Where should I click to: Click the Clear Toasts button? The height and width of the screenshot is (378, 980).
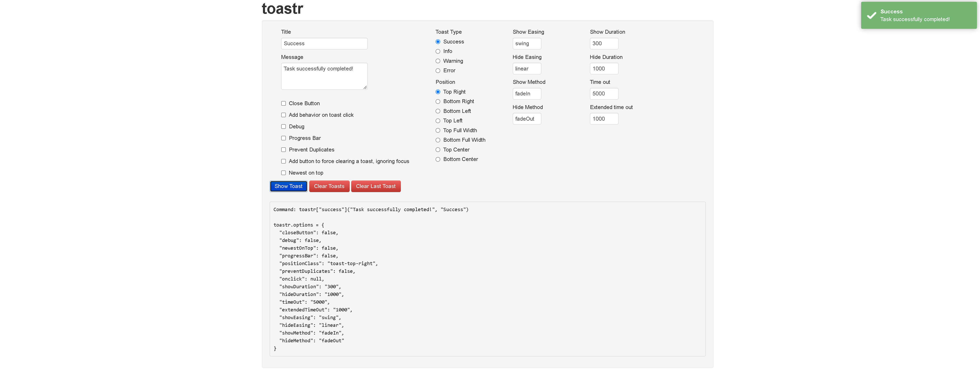tap(329, 186)
